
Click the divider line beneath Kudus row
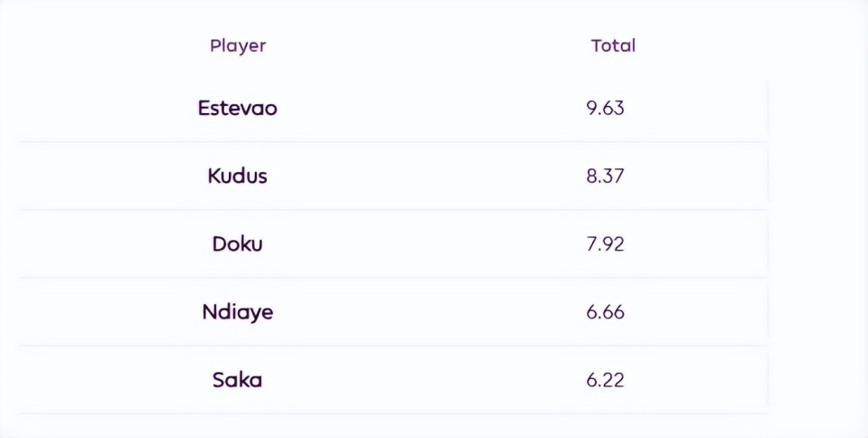click(x=393, y=209)
